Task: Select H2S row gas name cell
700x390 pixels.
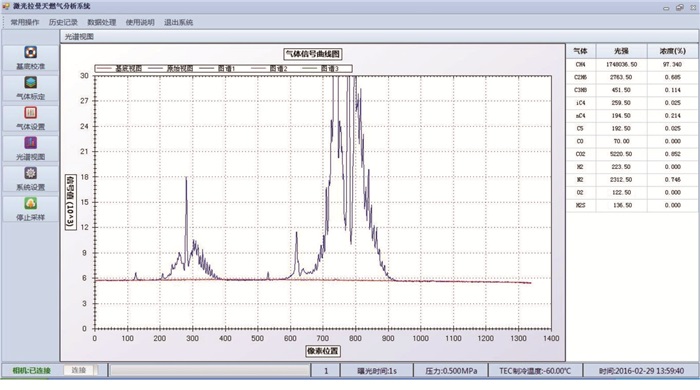Action: click(580, 206)
